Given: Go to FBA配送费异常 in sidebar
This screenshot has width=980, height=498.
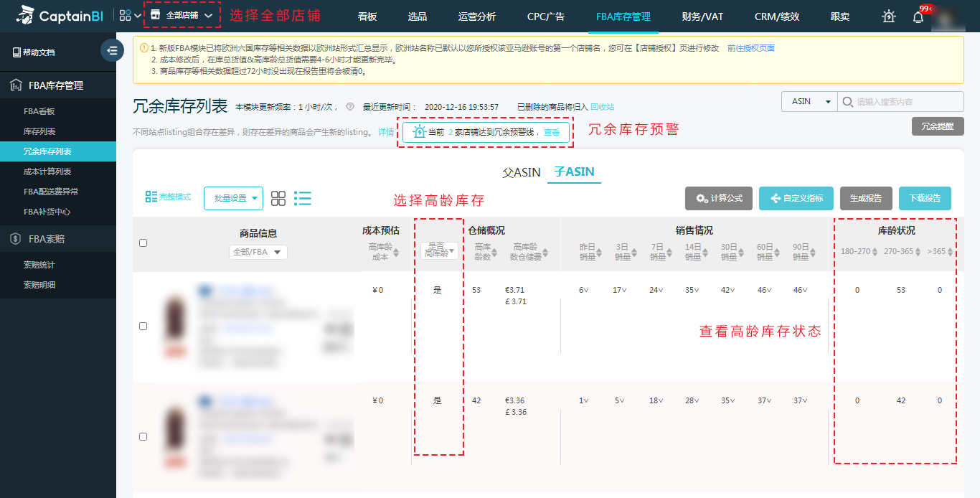Looking at the screenshot, I should coord(51,192).
